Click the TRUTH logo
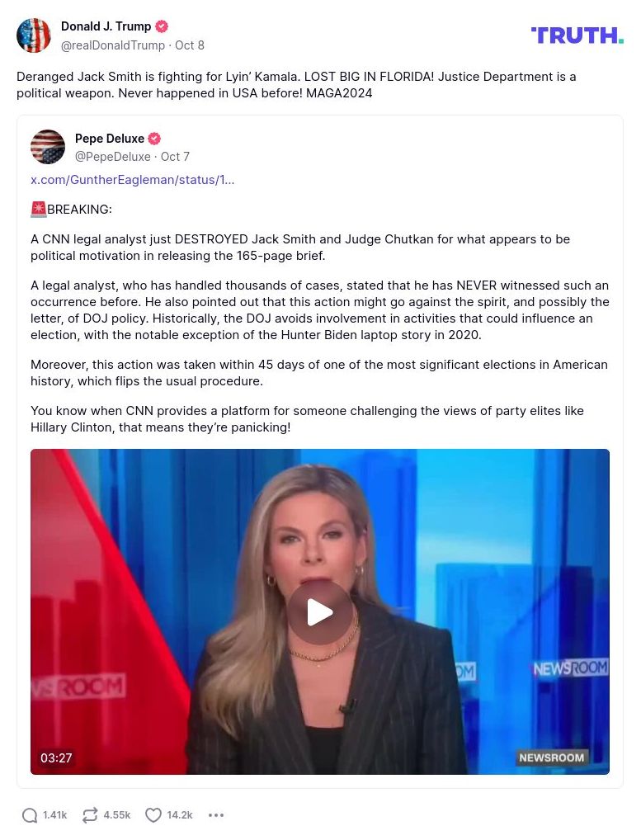This screenshot has height=840, width=641. (577, 35)
